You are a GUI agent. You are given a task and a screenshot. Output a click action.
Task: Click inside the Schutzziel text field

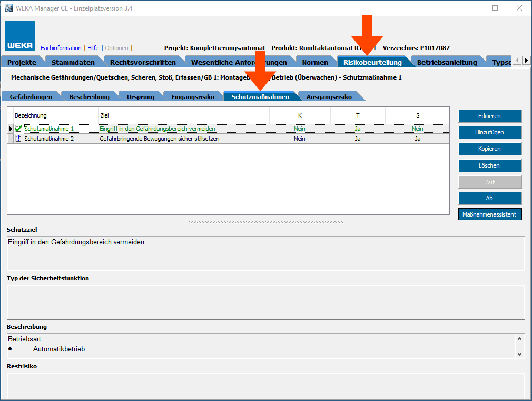[265, 253]
